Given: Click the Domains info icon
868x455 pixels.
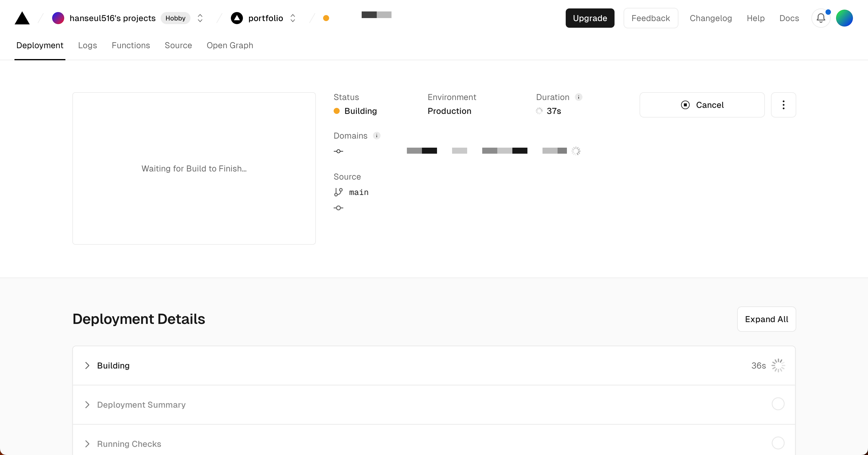Looking at the screenshot, I should [x=376, y=136].
